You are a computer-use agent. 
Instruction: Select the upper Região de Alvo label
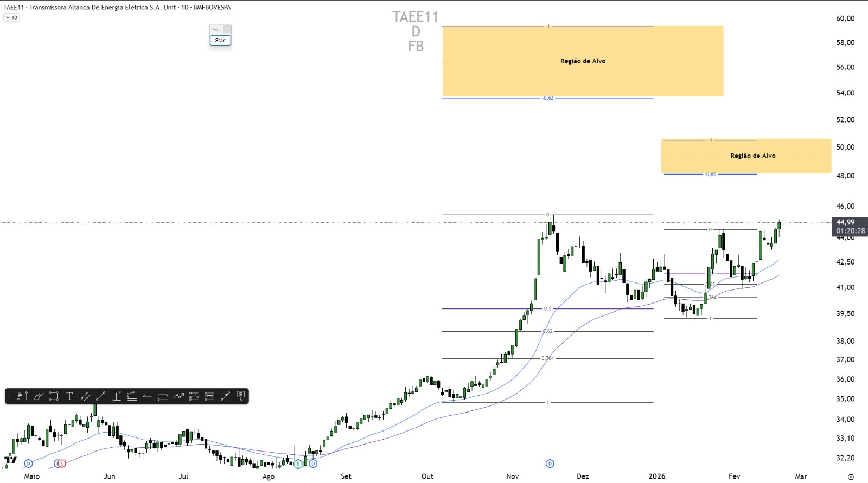click(583, 61)
